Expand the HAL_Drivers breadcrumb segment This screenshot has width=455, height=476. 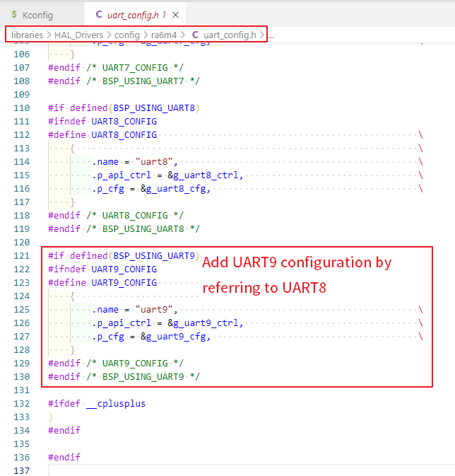pyautogui.click(x=79, y=35)
